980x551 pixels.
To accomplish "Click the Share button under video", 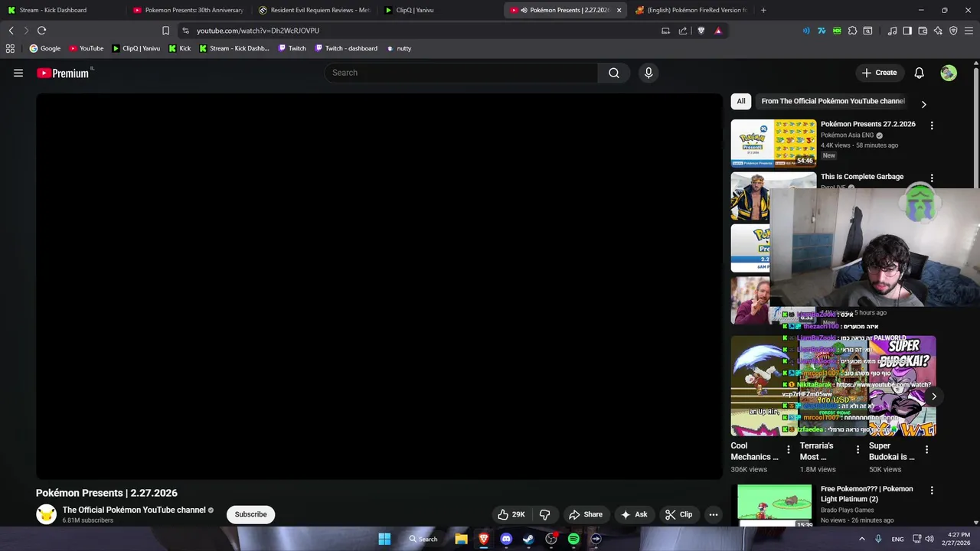I will click(x=586, y=514).
